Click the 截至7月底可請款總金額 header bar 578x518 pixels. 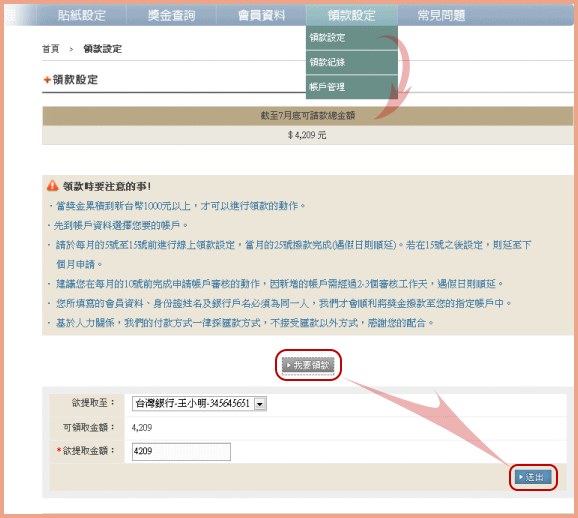point(308,116)
